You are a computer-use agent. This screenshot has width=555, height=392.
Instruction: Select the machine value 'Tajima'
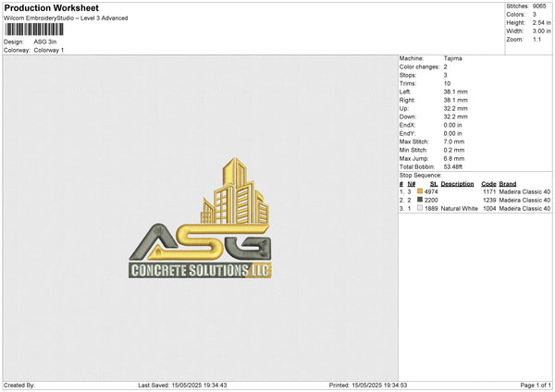pyautogui.click(x=452, y=58)
